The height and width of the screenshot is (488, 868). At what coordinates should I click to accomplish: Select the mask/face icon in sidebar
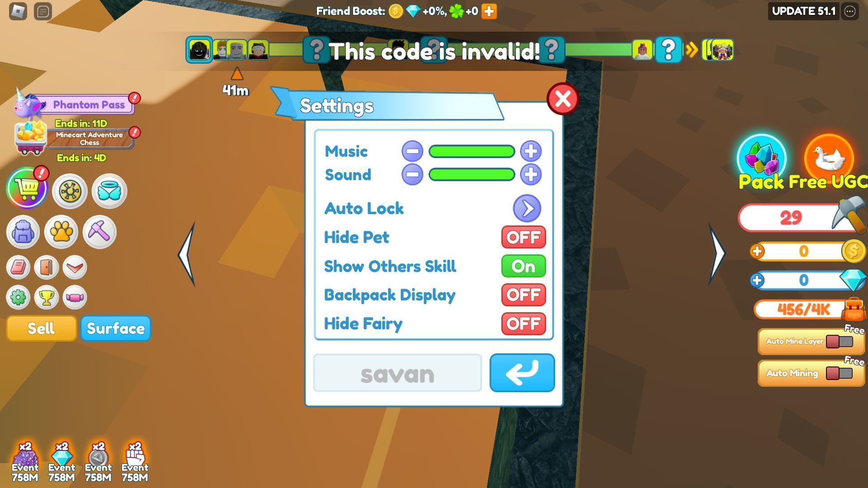pyautogui.click(x=76, y=297)
